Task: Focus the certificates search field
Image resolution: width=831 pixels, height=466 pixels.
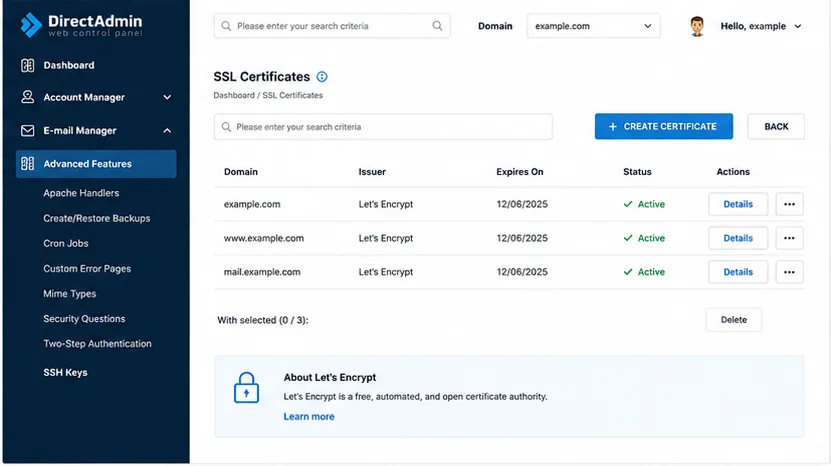Action: 383,127
